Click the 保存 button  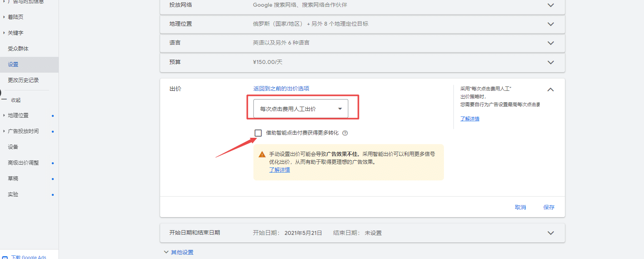[549, 207]
